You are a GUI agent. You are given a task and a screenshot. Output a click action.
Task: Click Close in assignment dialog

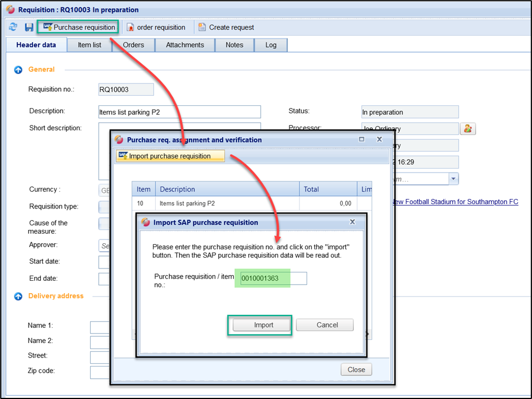coord(356,369)
